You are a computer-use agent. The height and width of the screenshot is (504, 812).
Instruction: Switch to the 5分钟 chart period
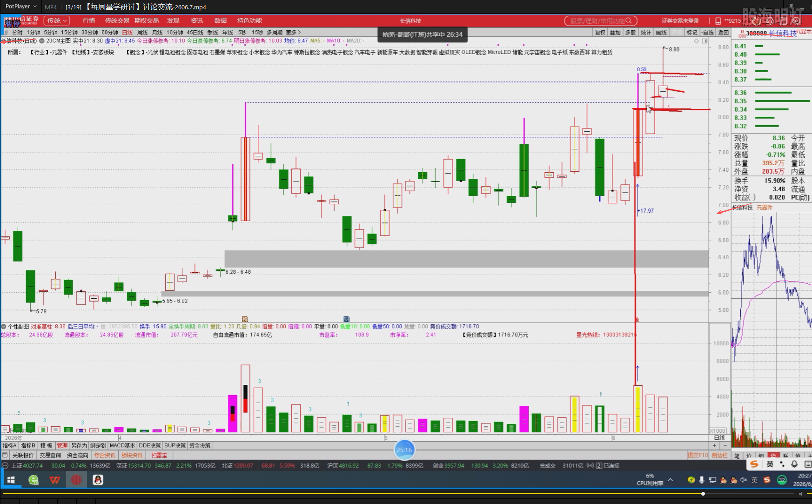51,33
